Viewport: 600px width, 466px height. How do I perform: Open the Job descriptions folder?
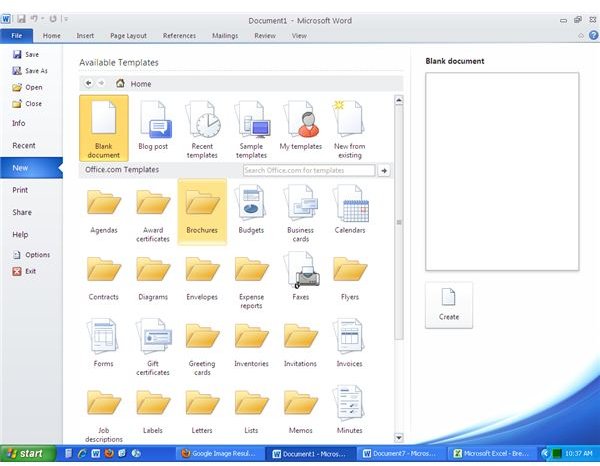pyautogui.click(x=104, y=415)
